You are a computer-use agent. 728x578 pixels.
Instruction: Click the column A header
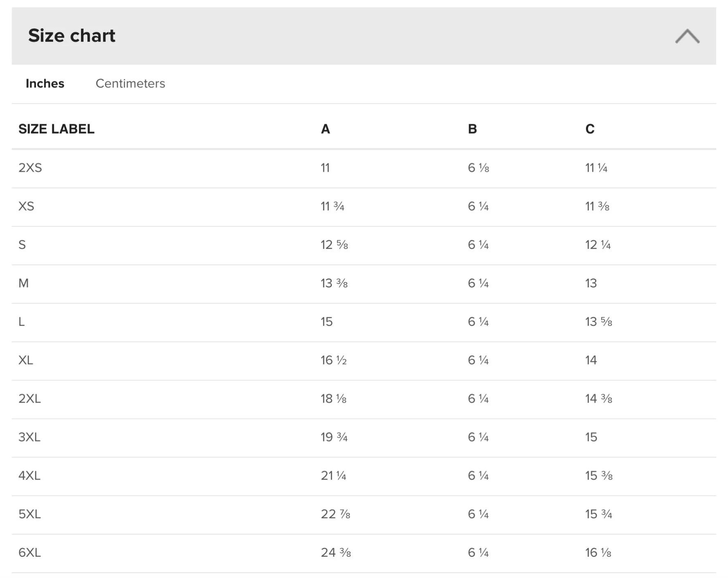coord(325,129)
